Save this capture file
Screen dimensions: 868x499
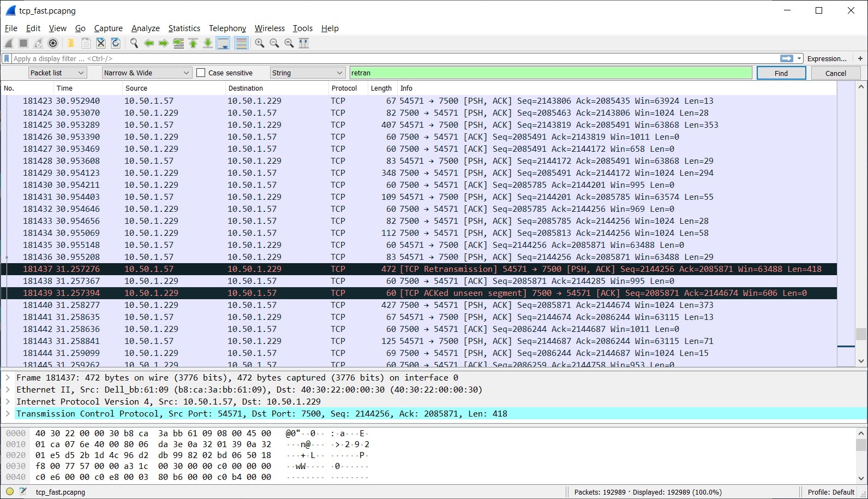click(x=86, y=43)
